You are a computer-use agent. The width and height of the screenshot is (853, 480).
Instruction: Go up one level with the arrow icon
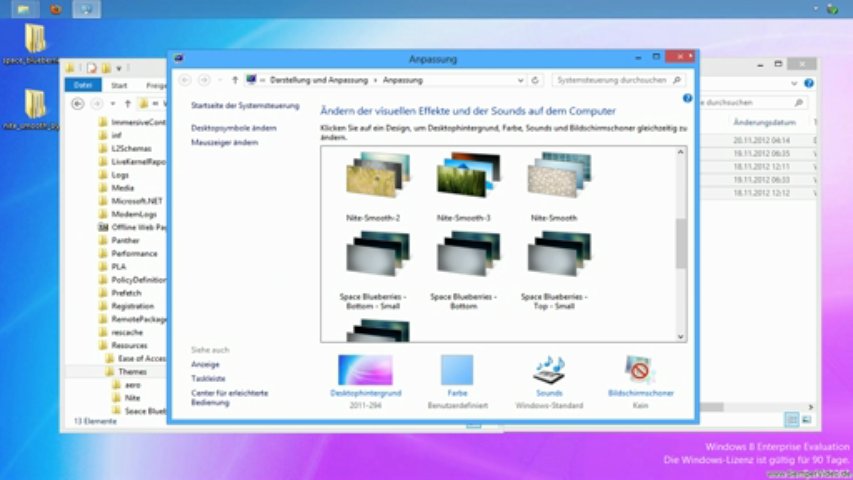click(x=235, y=80)
